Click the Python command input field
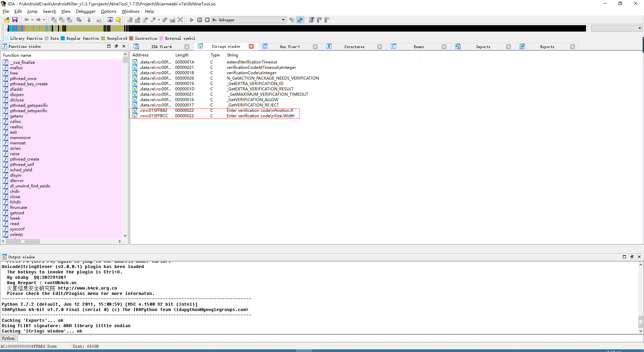The width and height of the screenshot is (644, 352). point(329,338)
